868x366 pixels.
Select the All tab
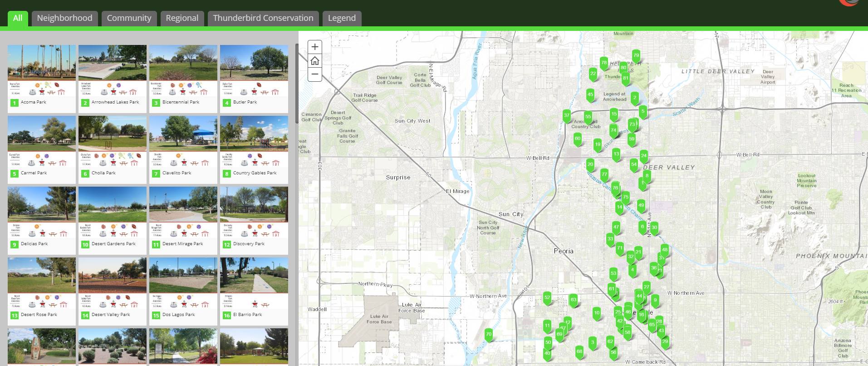click(x=18, y=18)
